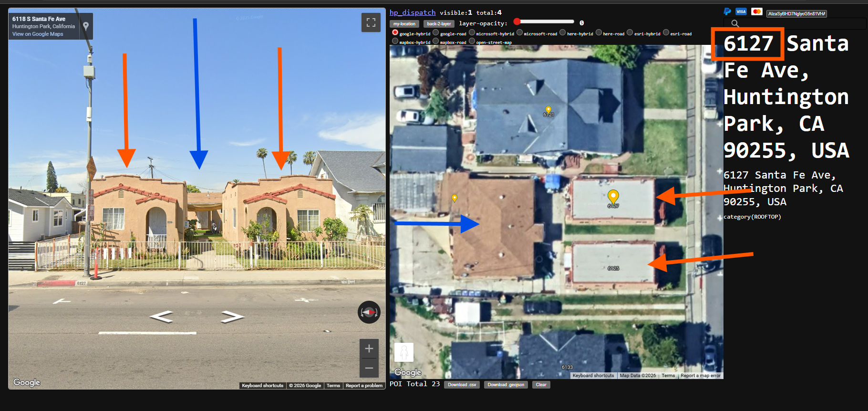Click the PayPal payment icon

coord(727,12)
